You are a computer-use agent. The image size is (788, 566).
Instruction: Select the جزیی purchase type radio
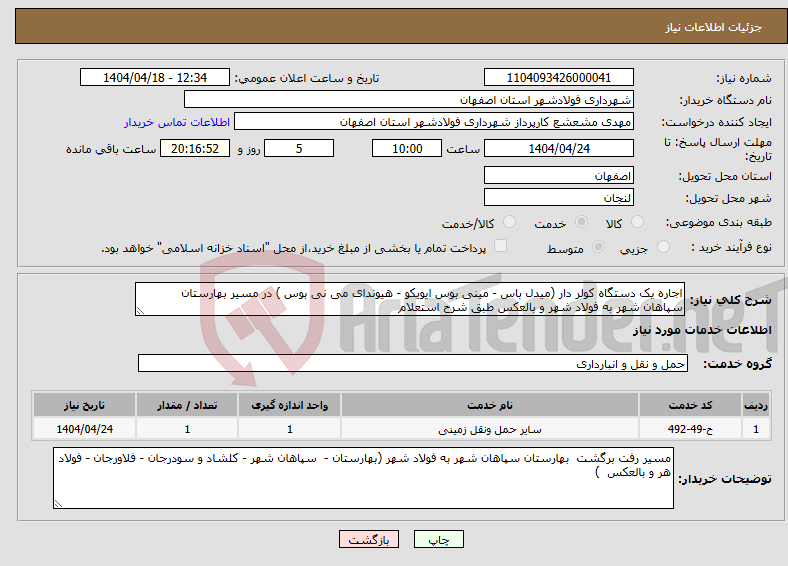tap(663, 247)
